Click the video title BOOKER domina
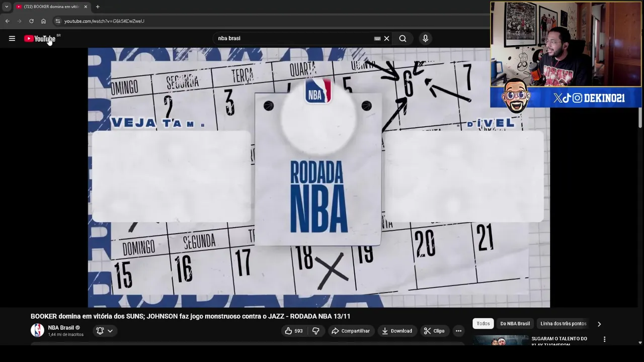This screenshot has height=362, width=644. 190,316
